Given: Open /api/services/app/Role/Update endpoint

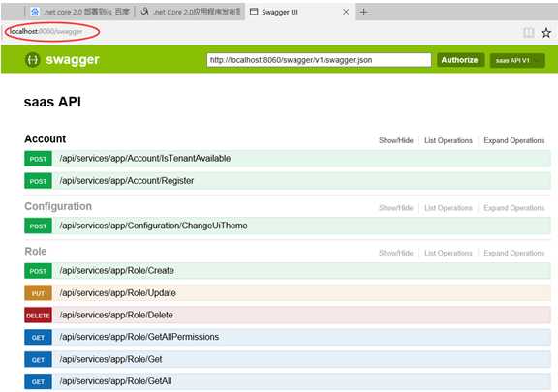Looking at the screenshot, I should tap(118, 292).
